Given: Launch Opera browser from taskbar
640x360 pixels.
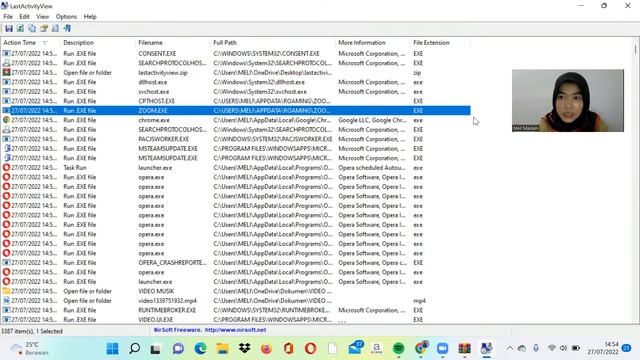Looking at the screenshot, I should click(x=311, y=349).
